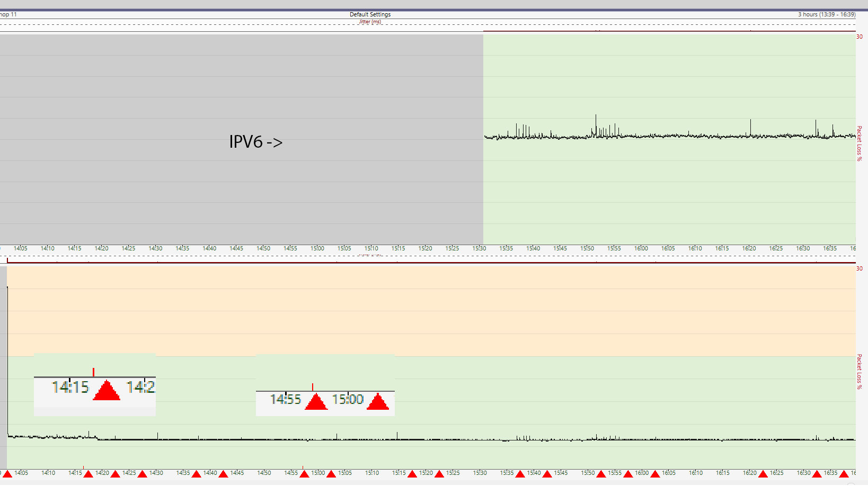Click the red triangle between 15:35 and 15:40
868x486 pixels.
point(520,474)
